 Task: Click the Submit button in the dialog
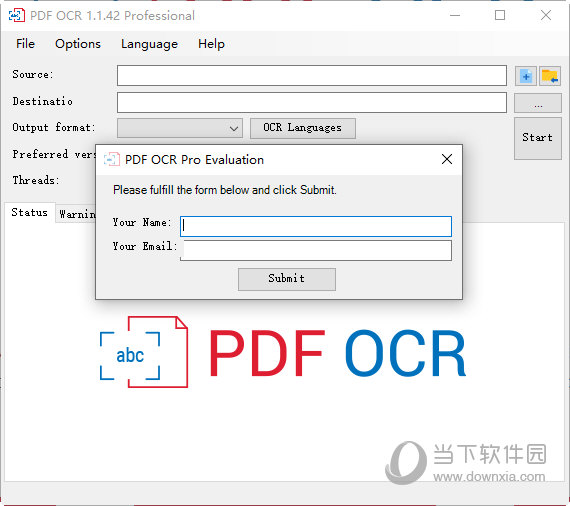287,279
